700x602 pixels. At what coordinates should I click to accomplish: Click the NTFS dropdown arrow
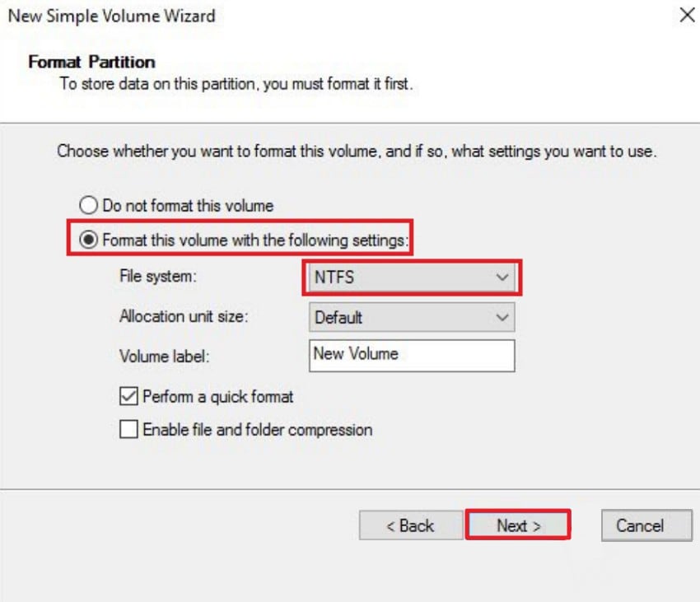(502, 278)
